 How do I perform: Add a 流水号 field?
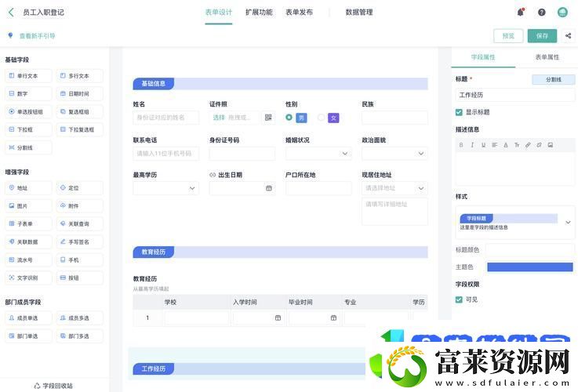pos(28,260)
